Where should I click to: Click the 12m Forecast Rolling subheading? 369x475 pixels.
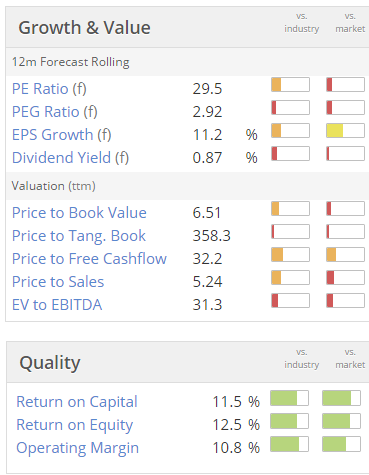71,62
